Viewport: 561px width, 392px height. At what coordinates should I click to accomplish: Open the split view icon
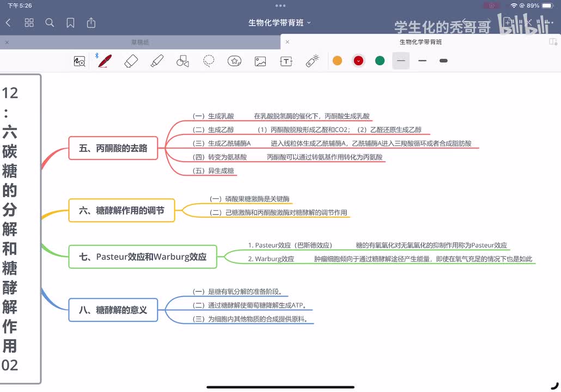click(x=553, y=42)
